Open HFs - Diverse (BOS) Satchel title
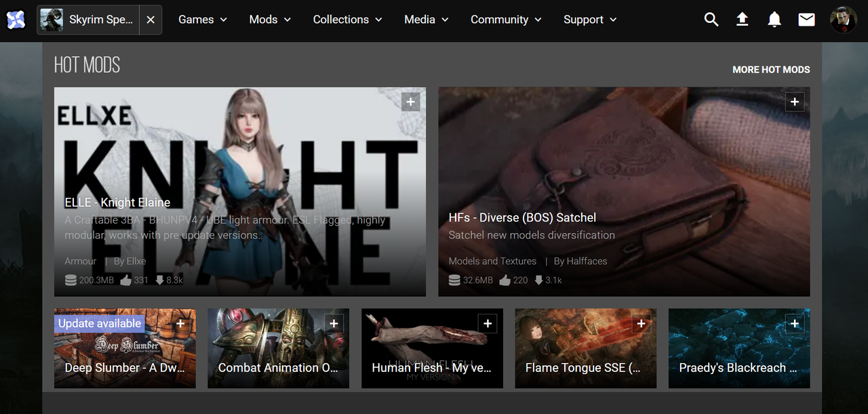This screenshot has height=414, width=868. pos(522,218)
